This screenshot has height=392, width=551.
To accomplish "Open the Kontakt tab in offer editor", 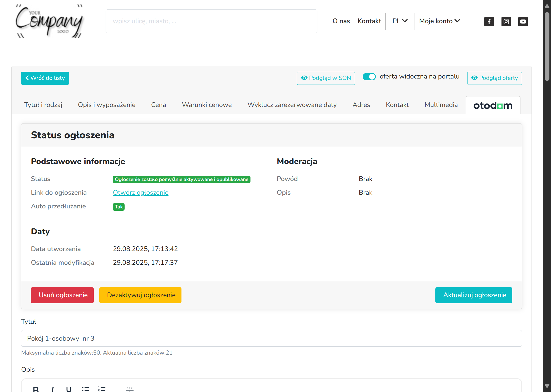I will (397, 105).
